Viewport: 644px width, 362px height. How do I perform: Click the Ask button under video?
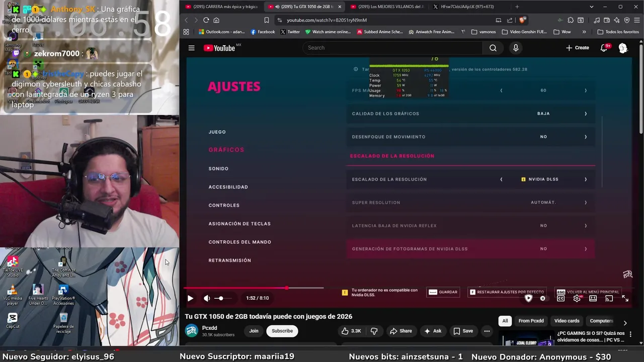click(x=433, y=331)
